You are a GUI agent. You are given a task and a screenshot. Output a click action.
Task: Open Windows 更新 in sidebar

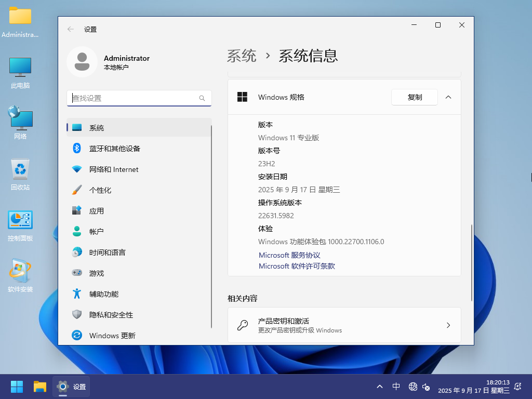click(112, 336)
